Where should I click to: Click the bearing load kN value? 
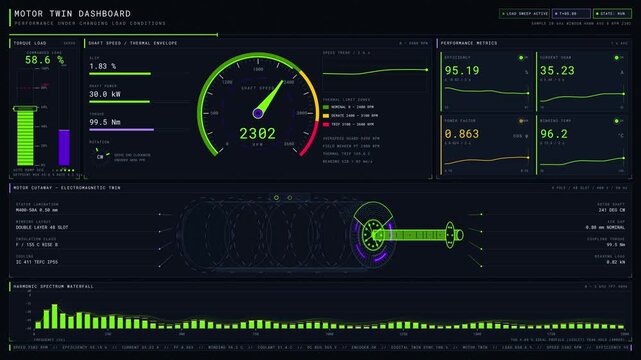point(616,262)
